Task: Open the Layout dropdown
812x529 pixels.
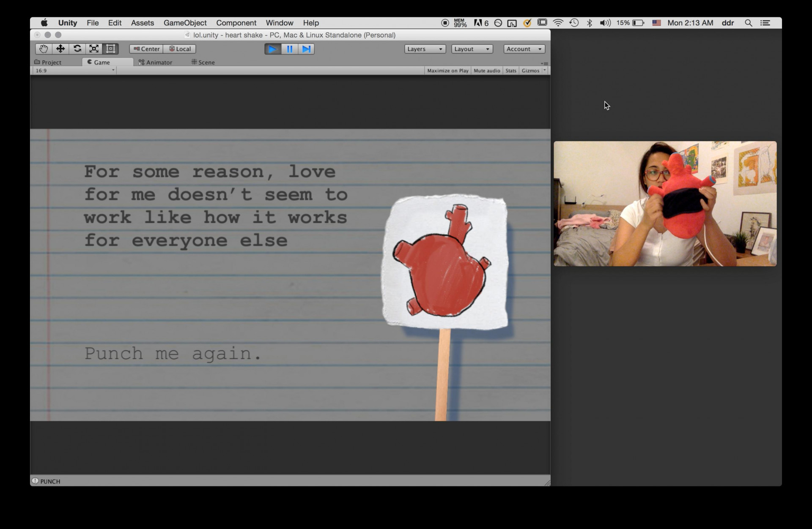Action: 472,49
